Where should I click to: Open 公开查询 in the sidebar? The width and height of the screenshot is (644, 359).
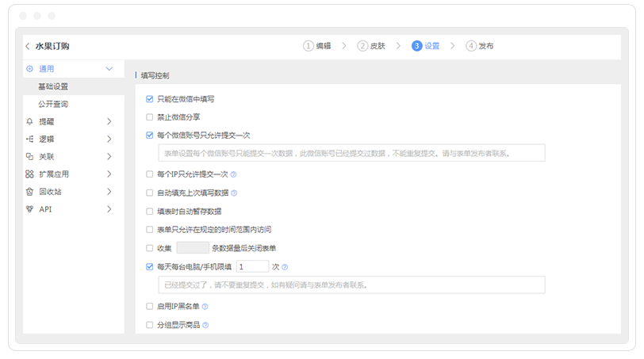click(53, 104)
